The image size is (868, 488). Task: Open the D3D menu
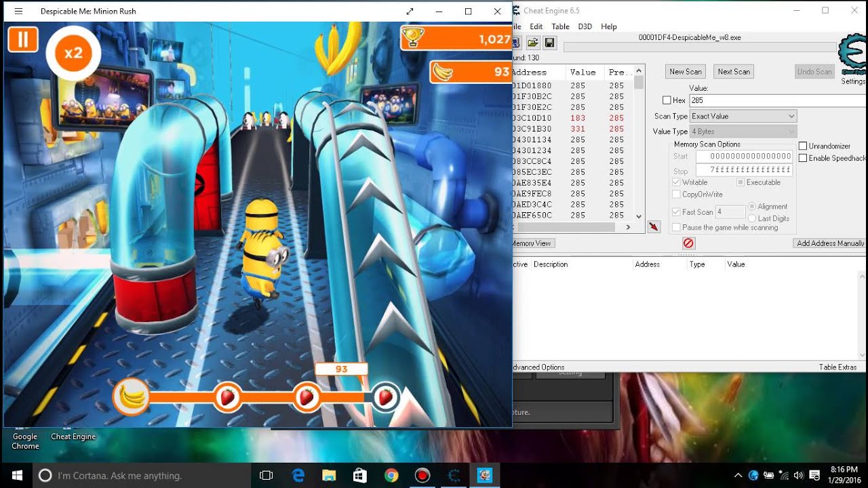point(585,26)
